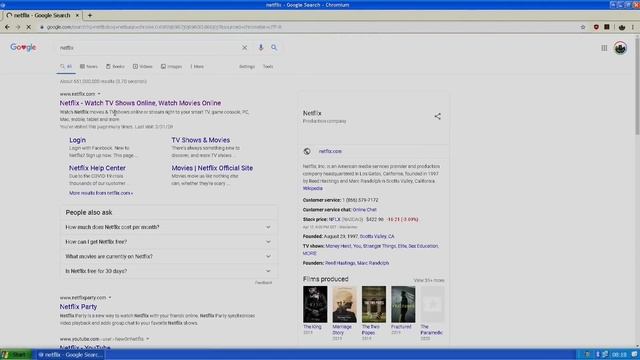The height and width of the screenshot is (360, 640).
Task: Open Marc Randolph founder link
Action: pos(373,263)
